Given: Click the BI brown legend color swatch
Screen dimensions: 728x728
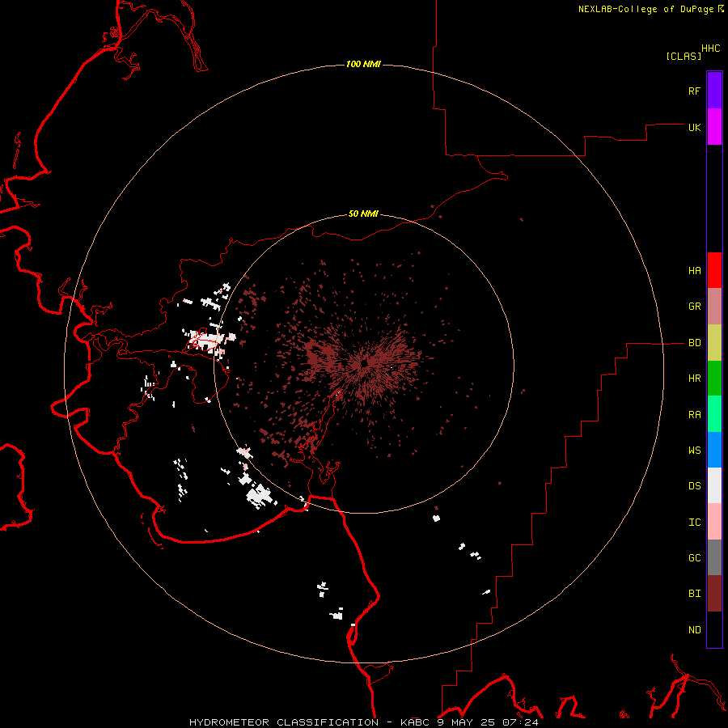Looking at the screenshot, I should 714,594.
